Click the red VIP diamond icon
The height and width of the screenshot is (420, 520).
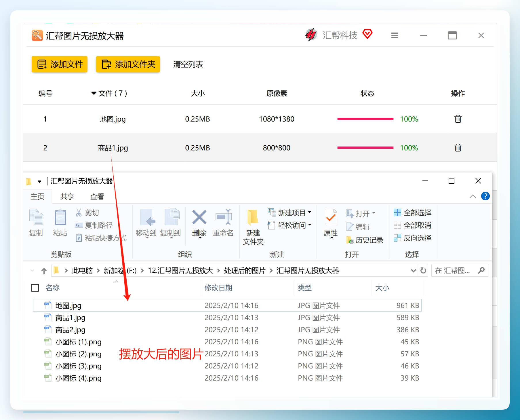[x=367, y=34]
